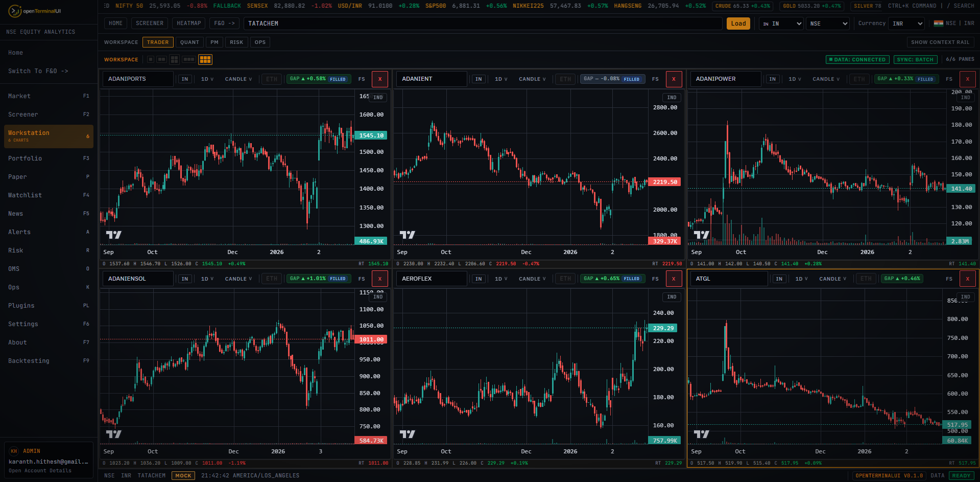
Task: Click SHOW CONTEXT RAIL button
Action: click(x=940, y=42)
